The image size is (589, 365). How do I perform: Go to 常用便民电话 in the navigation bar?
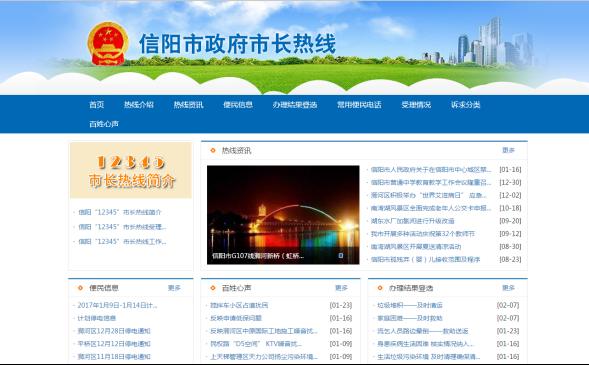coord(359,104)
